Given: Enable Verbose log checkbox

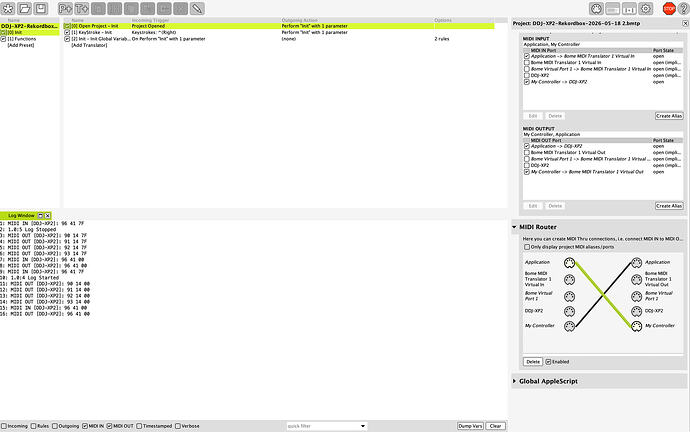Looking at the screenshot, I should [x=178, y=426].
